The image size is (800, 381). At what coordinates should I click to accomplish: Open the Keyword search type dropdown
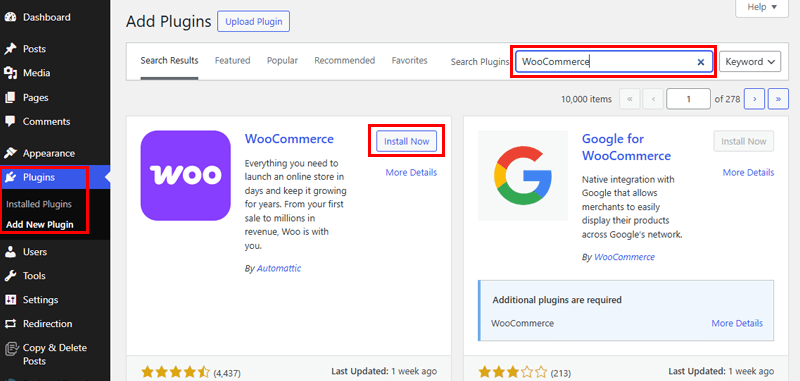click(x=750, y=62)
